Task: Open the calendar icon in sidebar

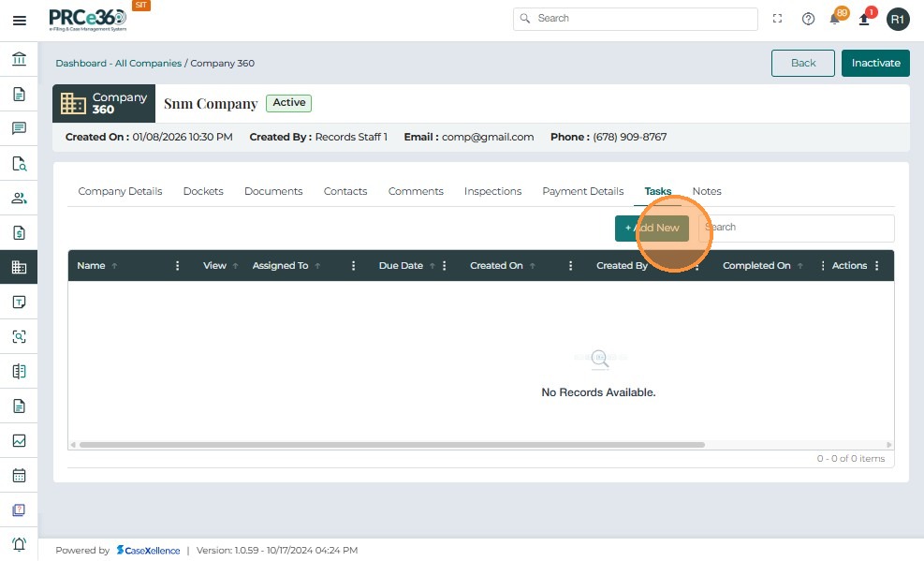Action: (x=19, y=475)
